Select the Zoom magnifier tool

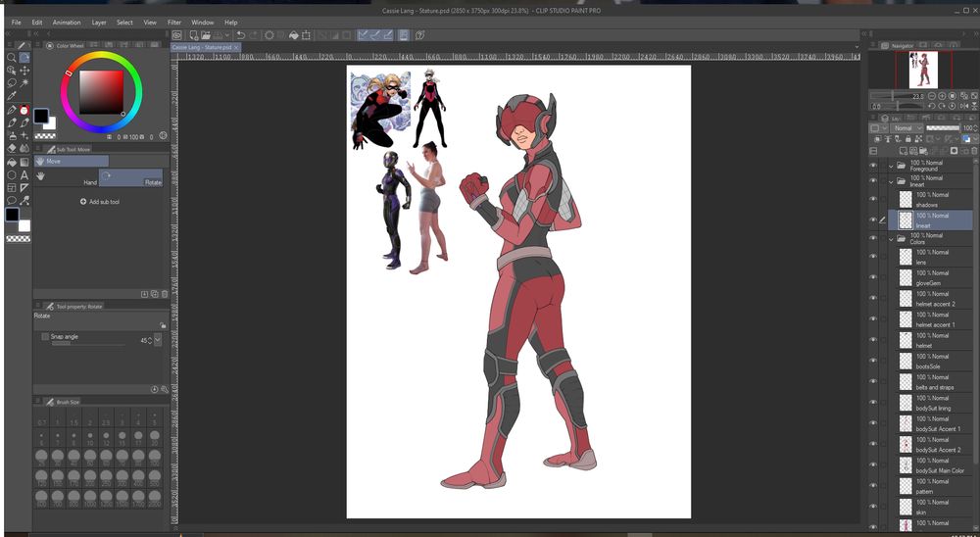[11, 58]
